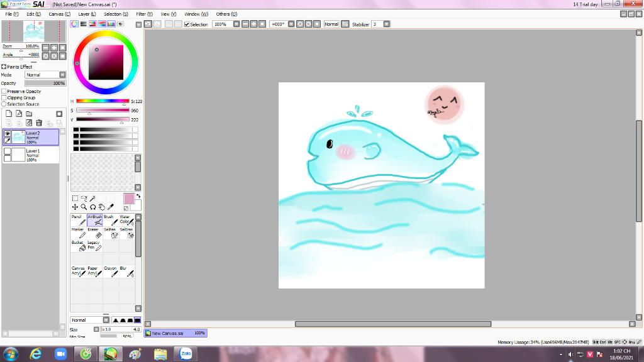Screen dimensions: 644x362
Task: Select the Pencil tool
Action: tap(79, 219)
